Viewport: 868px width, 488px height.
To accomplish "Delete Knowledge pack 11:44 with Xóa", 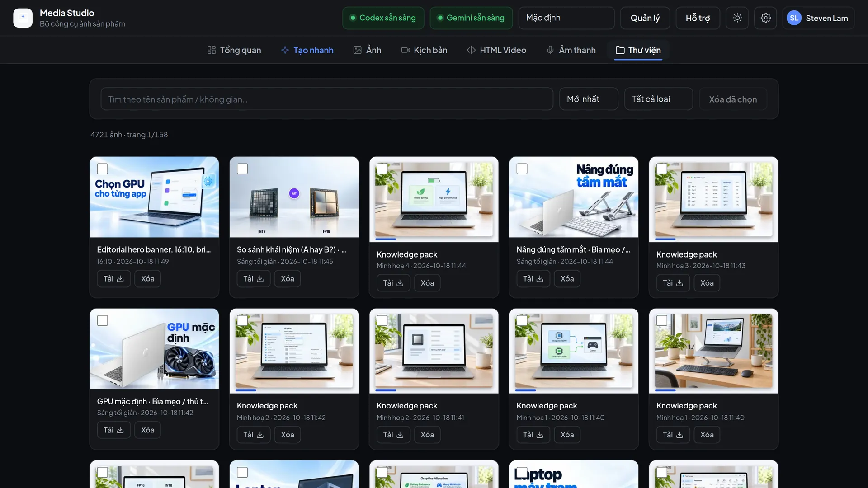I will tap(427, 283).
